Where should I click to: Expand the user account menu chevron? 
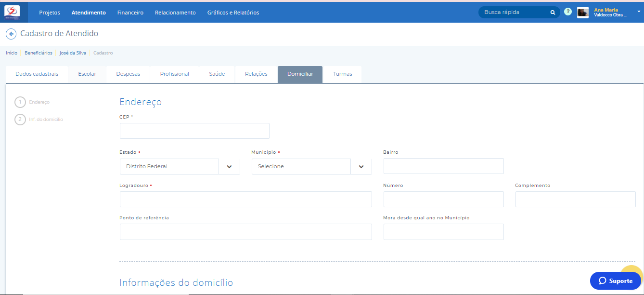pyautogui.click(x=639, y=12)
